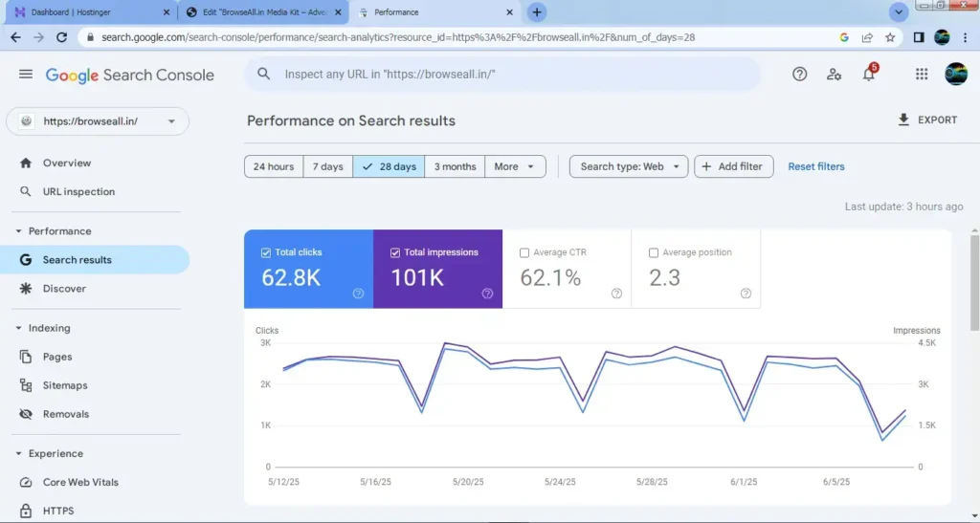Click the browser share icon

tap(867, 37)
